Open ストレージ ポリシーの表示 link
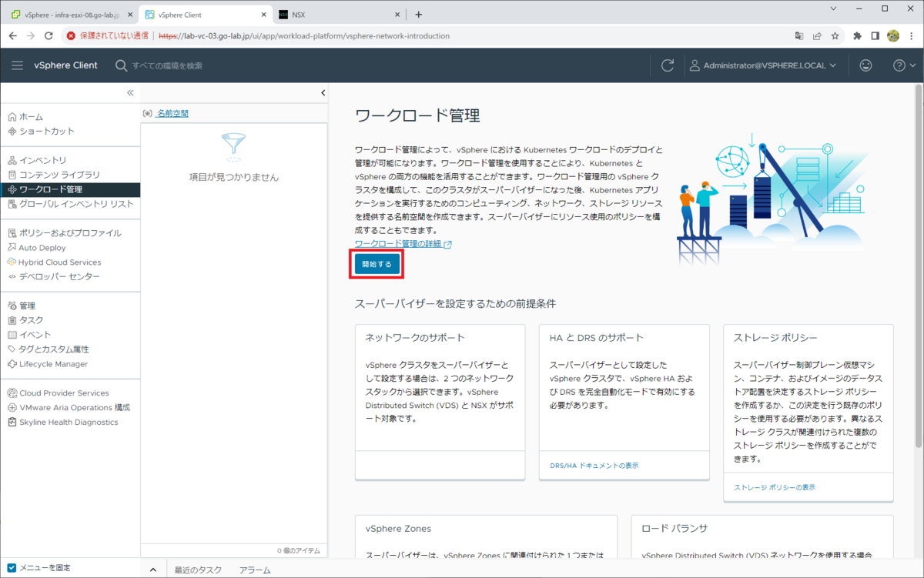 (x=774, y=487)
